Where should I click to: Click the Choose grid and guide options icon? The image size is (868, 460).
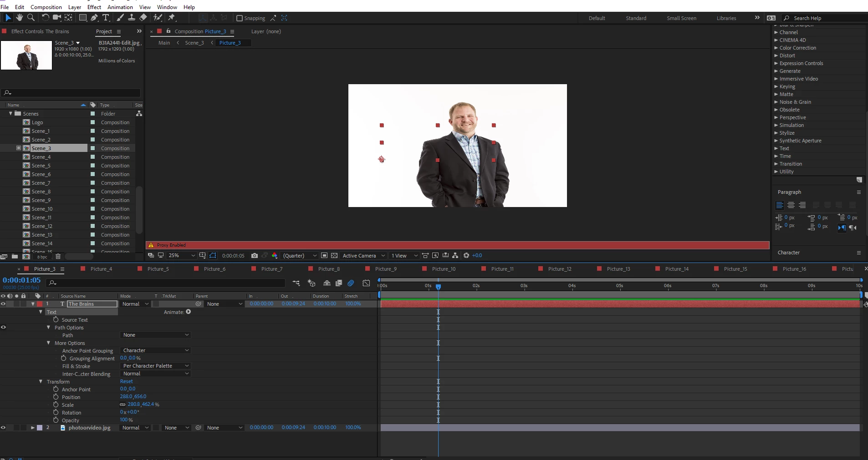click(202, 256)
